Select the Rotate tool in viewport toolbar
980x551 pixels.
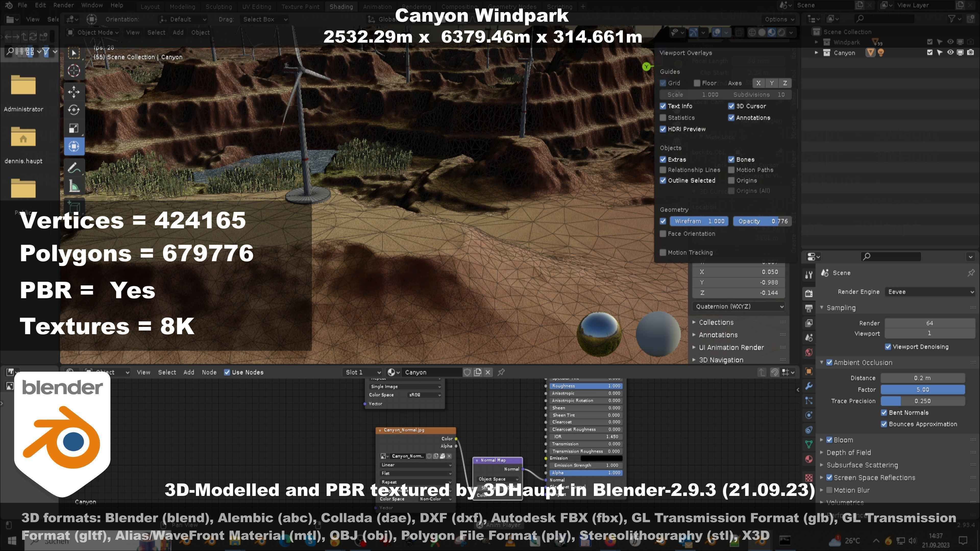pos(74,110)
